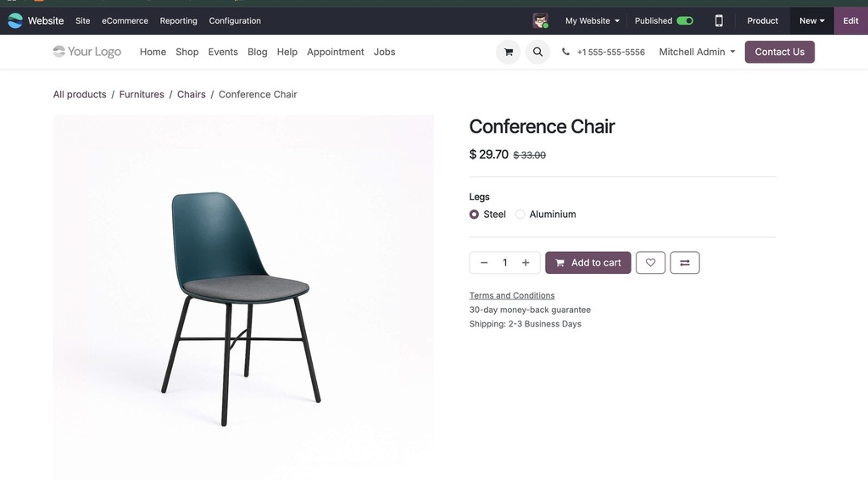
Task: Open the shopping cart icon
Action: click(509, 52)
